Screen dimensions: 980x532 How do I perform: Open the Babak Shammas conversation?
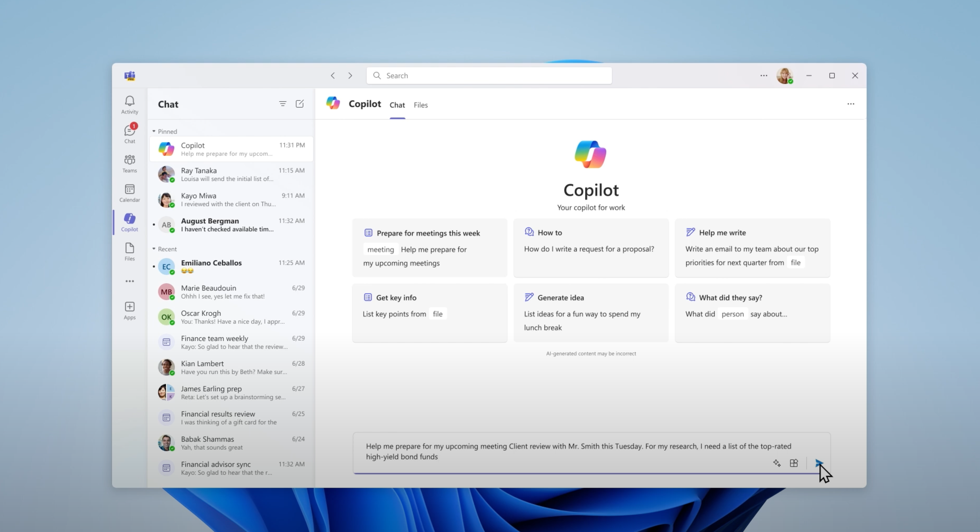point(231,443)
